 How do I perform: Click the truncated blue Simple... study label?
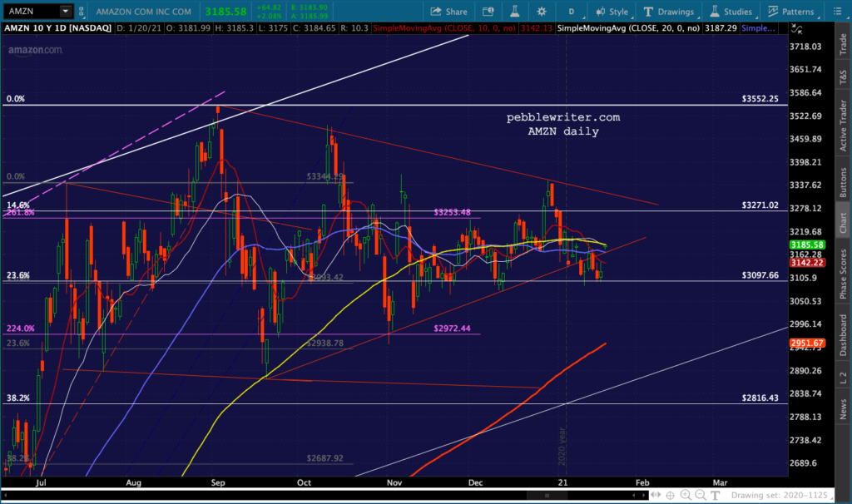coord(758,27)
